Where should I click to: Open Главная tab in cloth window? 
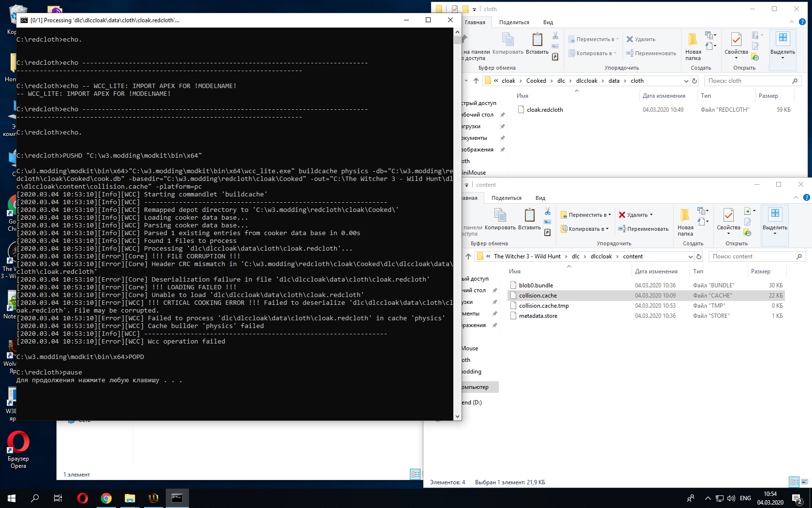[x=475, y=22]
